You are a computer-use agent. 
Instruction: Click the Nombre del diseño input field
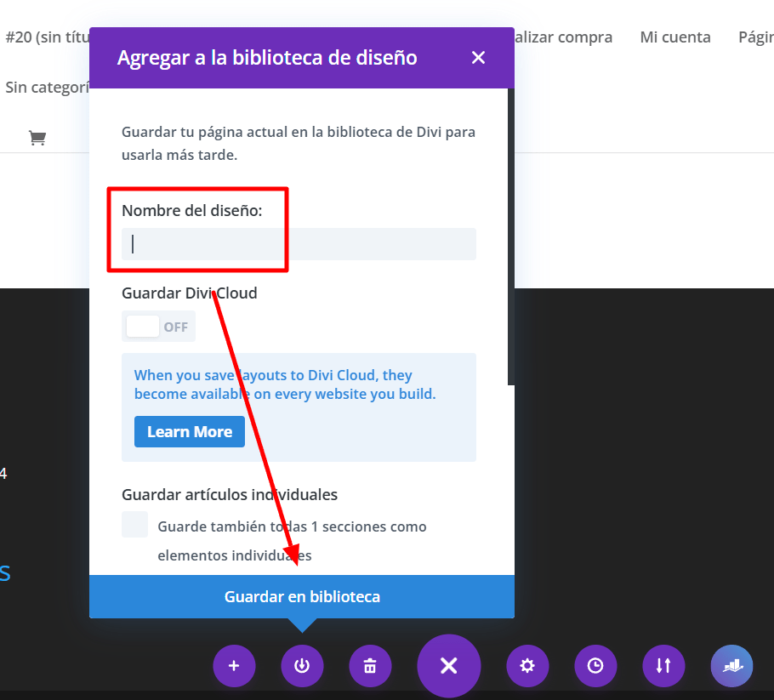click(299, 244)
